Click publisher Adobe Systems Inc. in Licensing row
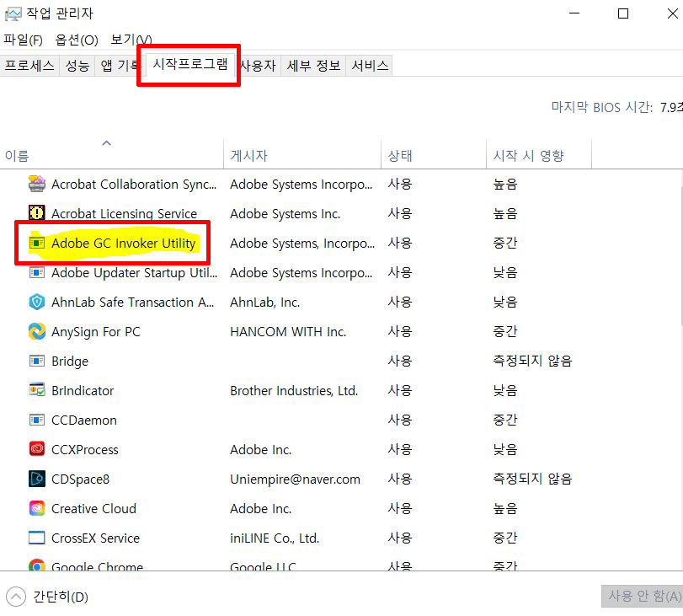This screenshot has height=616, width=683. [285, 213]
